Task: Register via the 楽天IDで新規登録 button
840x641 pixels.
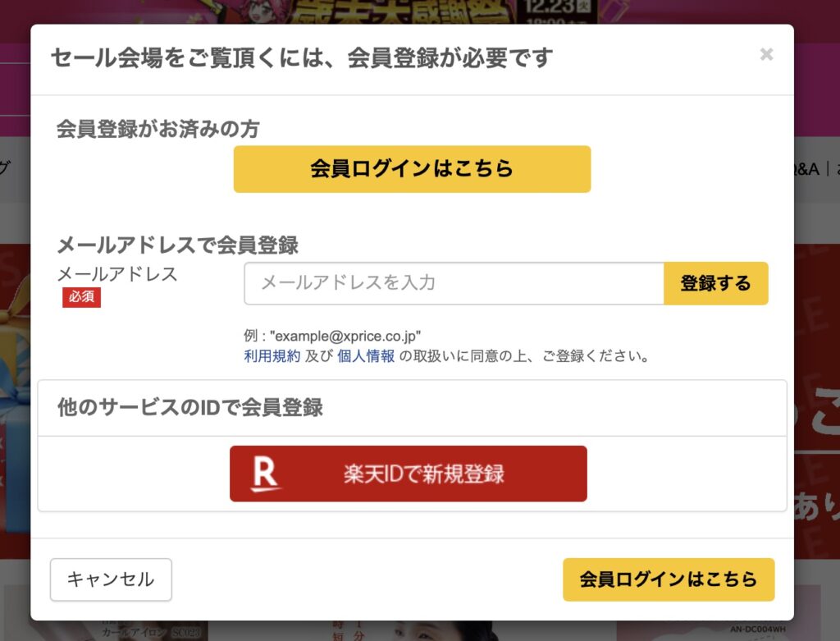Action: (x=408, y=474)
